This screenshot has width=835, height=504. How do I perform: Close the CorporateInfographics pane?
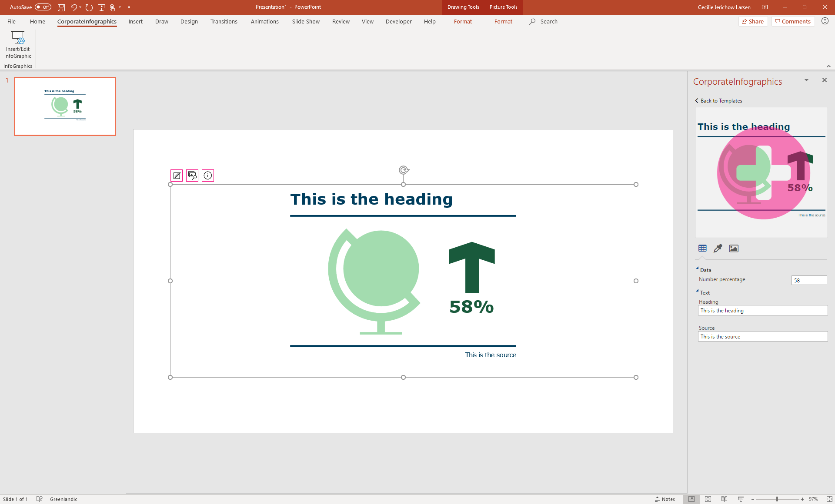pos(824,80)
